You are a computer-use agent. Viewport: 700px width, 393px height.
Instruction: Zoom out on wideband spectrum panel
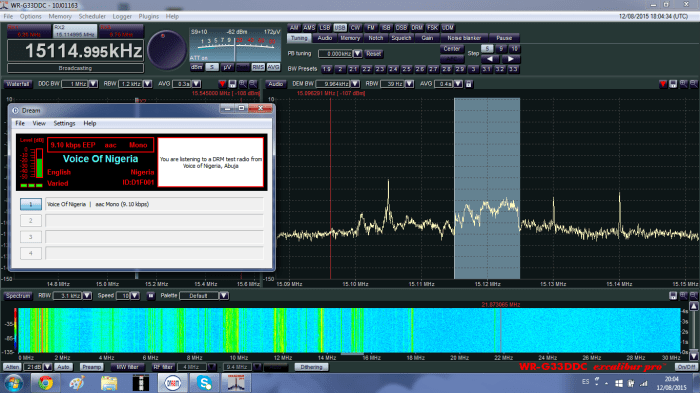pyautogui.click(x=694, y=296)
